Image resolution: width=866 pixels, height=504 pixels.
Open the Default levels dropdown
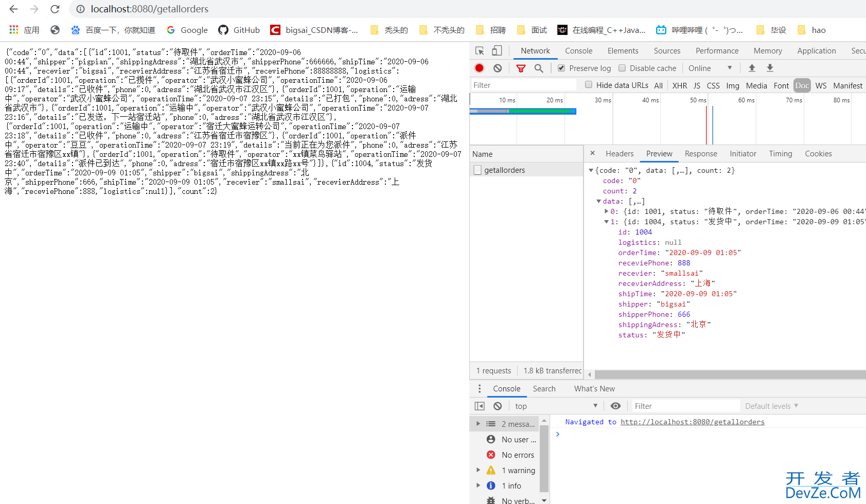(772, 406)
